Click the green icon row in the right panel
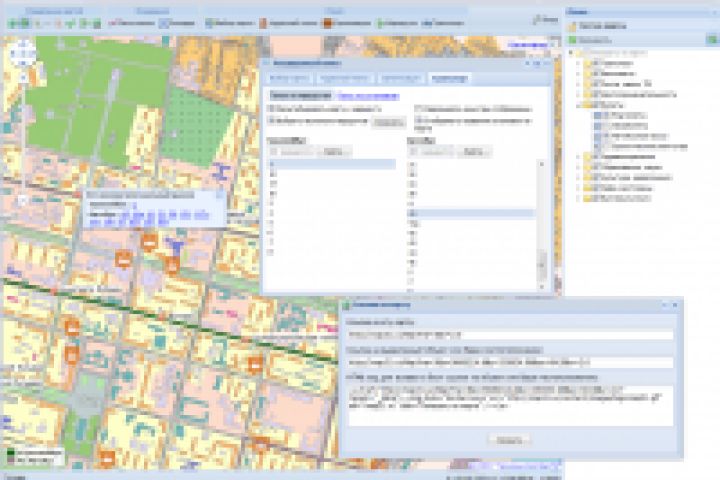Viewport: 720px width, 480px height. [590, 40]
